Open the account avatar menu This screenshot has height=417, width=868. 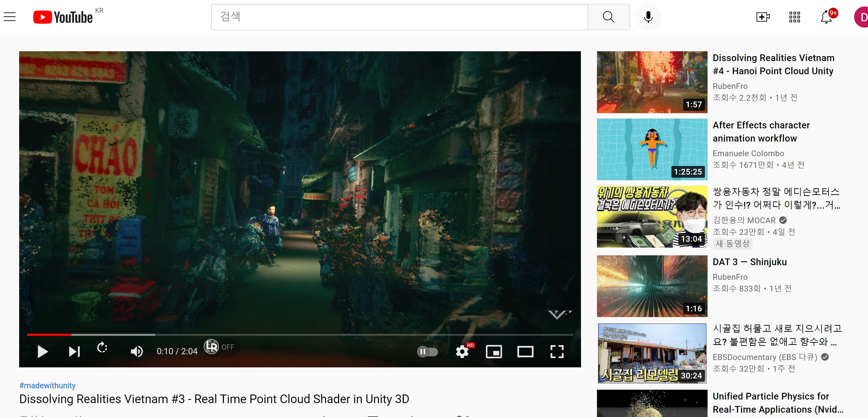tap(862, 17)
